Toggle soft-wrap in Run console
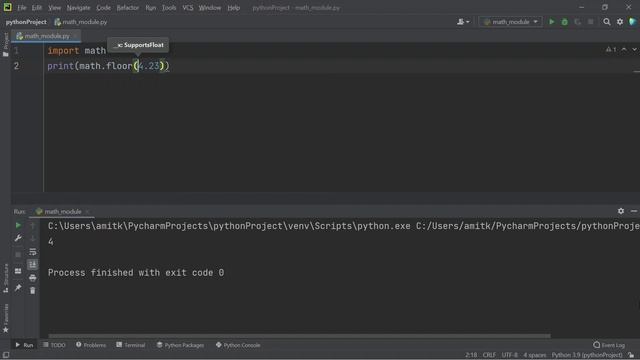The height and width of the screenshot is (360, 640). pyautogui.click(x=33, y=252)
